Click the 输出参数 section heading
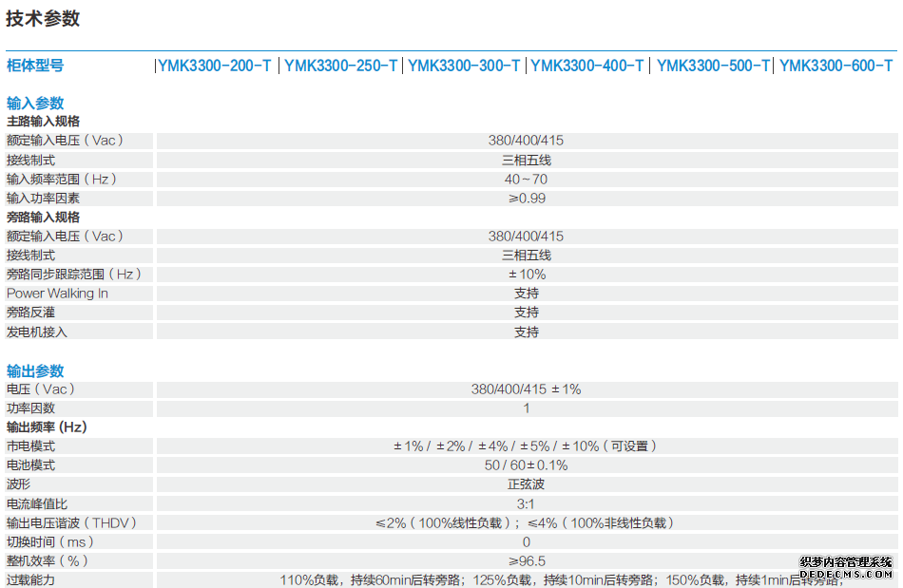This screenshot has height=588, width=903. tap(35, 371)
